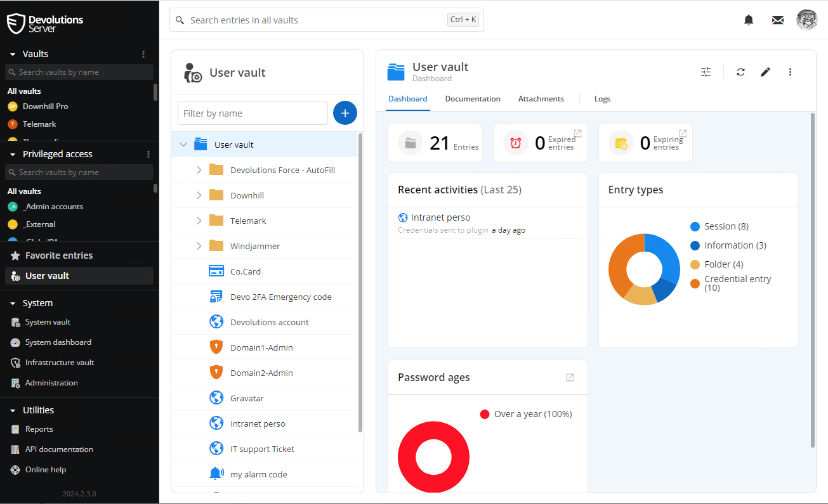Collapse the Privileged access section
Viewport: 828px width, 504px height.
(x=13, y=155)
